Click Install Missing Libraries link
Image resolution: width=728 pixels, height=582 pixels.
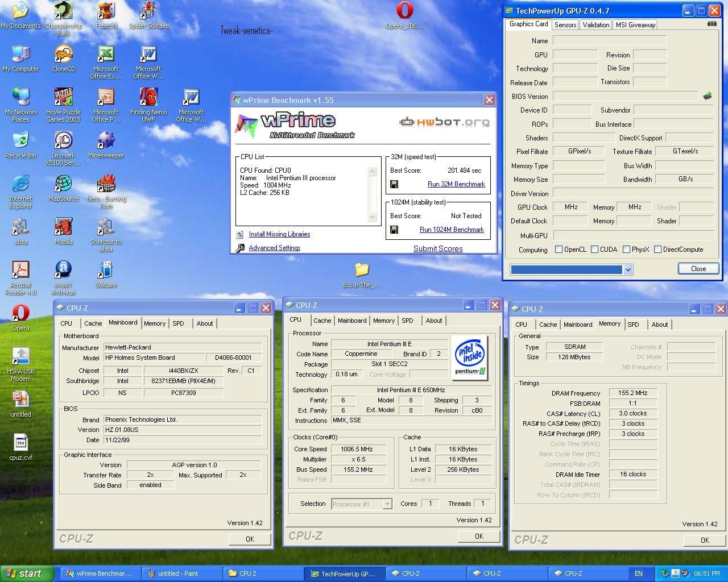click(x=279, y=234)
